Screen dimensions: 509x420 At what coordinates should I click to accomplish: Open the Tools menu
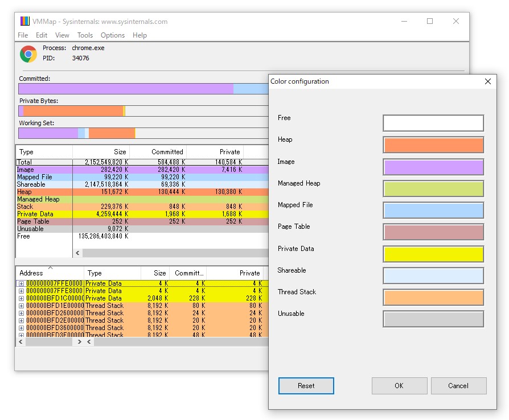tap(84, 35)
